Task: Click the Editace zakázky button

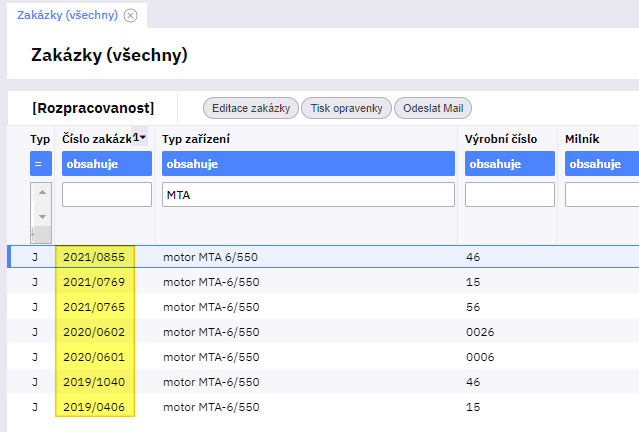Action: point(250,108)
